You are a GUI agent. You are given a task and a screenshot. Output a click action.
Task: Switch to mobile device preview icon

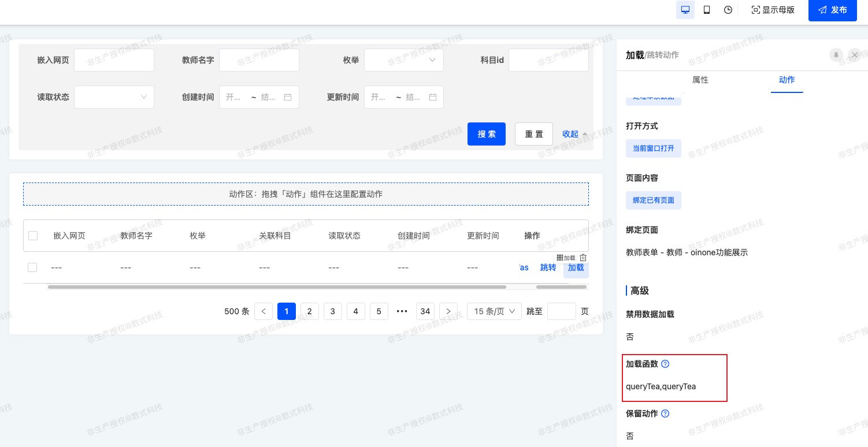click(x=707, y=10)
